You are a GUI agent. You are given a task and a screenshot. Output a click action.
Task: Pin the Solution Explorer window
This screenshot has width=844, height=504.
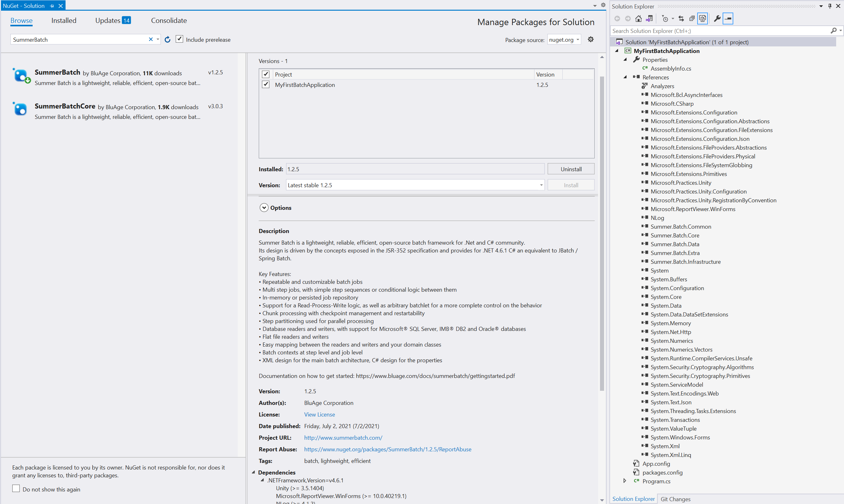[x=830, y=6]
